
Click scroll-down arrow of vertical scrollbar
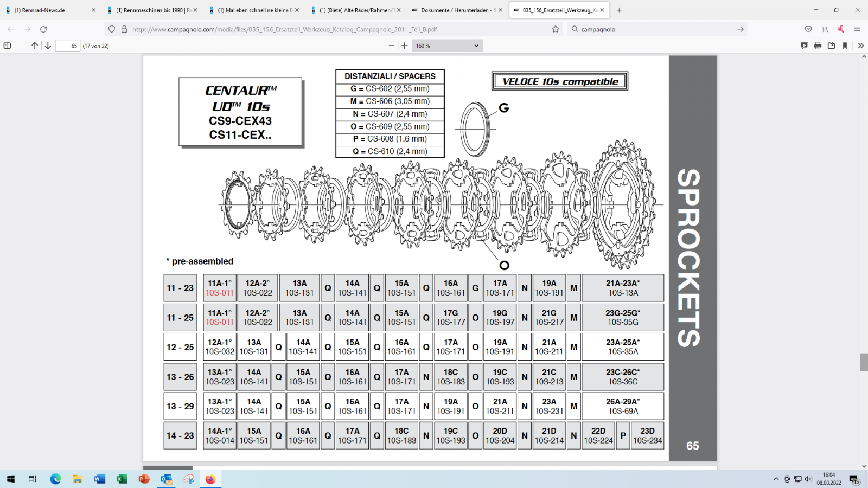(864, 466)
